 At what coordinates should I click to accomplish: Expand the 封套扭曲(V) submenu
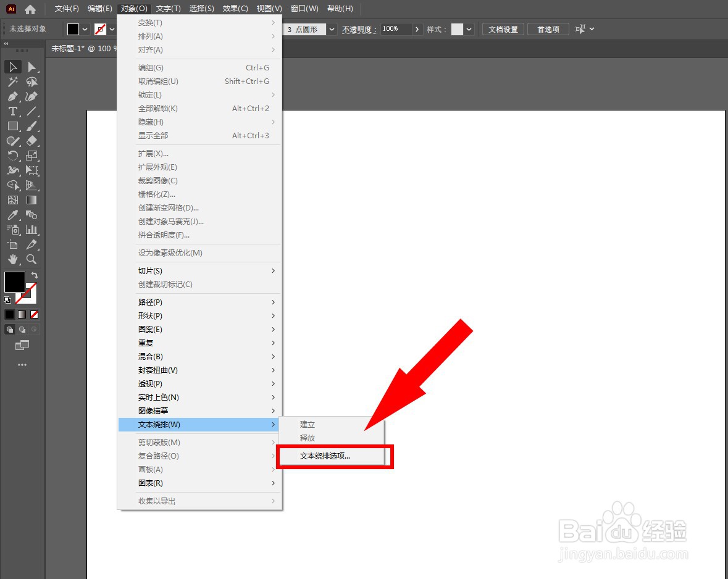[x=199, y=370]
